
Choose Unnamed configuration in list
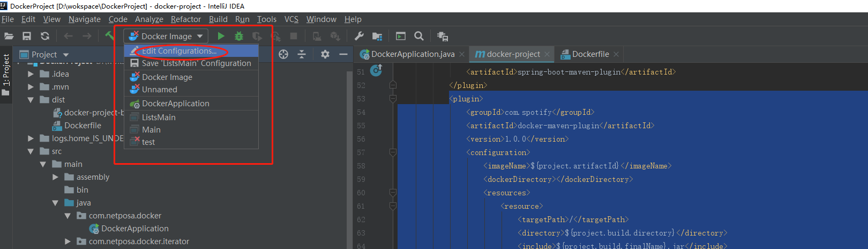pos(191,90)
